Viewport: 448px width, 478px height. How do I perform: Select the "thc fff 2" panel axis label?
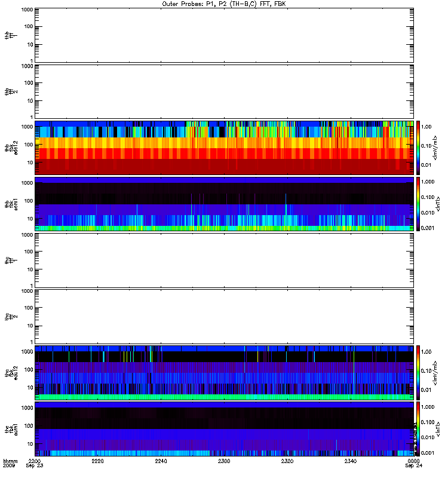(11, 317)
